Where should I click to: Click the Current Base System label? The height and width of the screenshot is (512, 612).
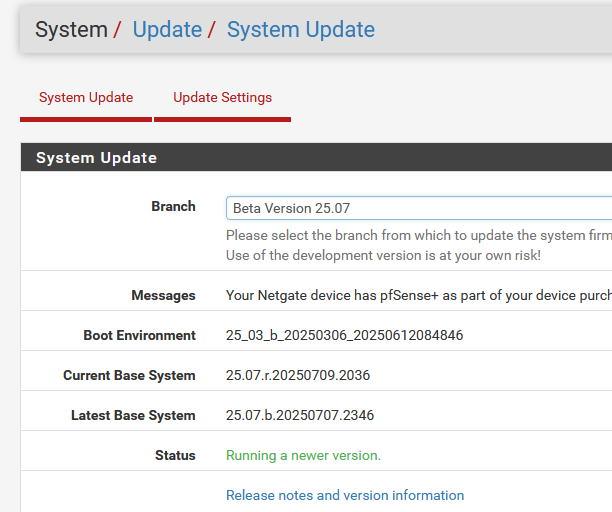[129, 375]
